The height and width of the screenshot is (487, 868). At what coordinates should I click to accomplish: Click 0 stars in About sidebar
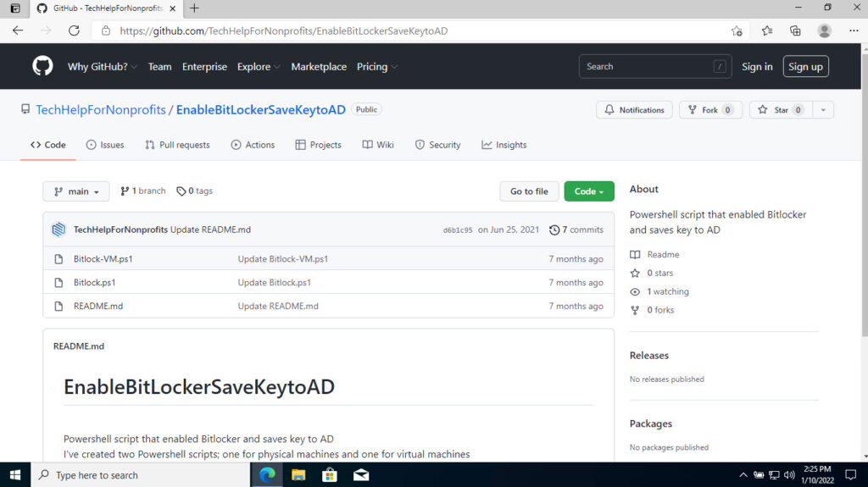(659, 273)
